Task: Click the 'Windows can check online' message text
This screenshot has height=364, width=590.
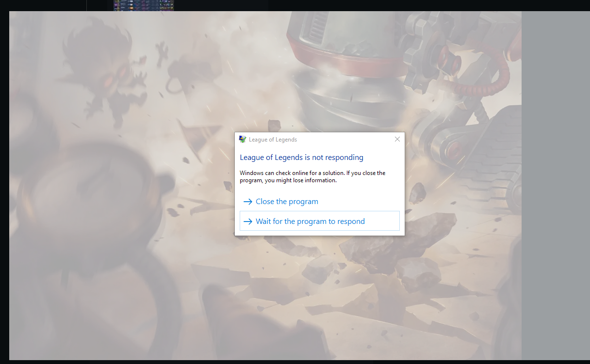Action: pyautogui.click(x=312, y=176)
